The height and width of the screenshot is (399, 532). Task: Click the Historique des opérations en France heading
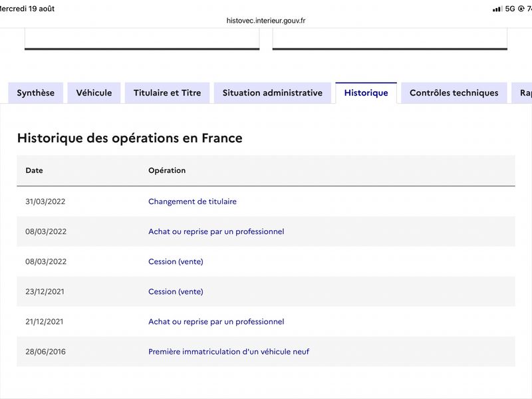[x=130, y=138]
